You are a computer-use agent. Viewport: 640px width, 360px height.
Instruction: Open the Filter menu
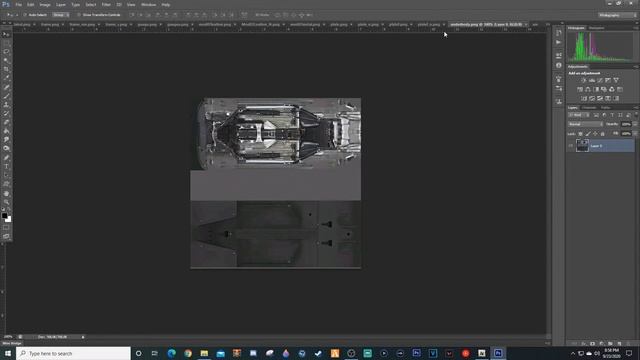click(x=106, y=4)
